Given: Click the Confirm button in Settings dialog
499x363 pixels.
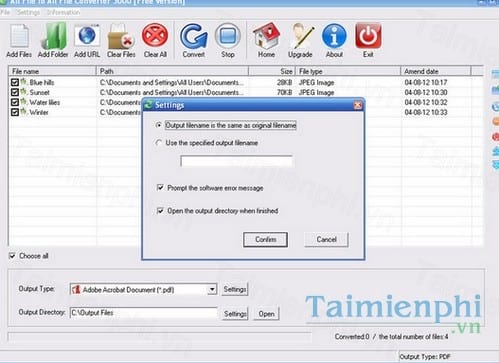Looking at the screenshot, I should pos(265,240).
